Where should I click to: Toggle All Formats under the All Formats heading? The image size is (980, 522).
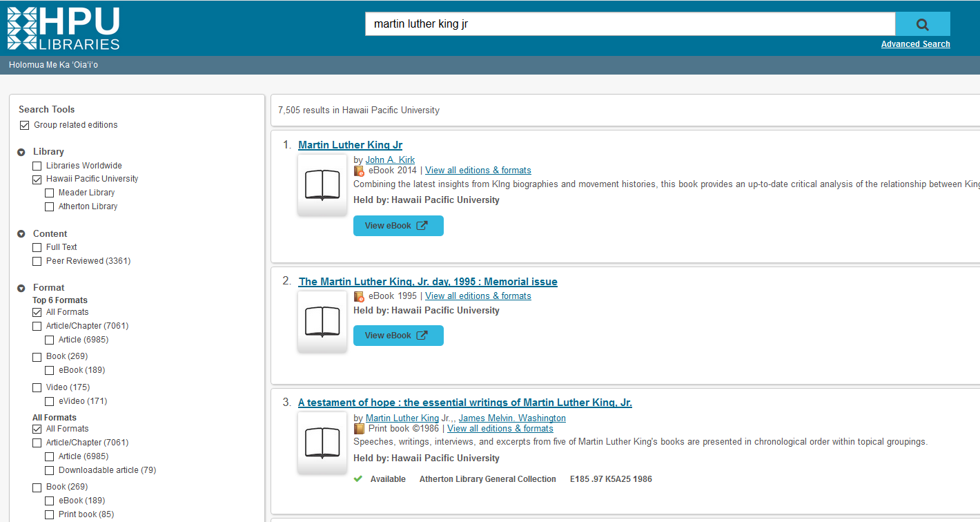pyautogui.click(x=37, y=429)
